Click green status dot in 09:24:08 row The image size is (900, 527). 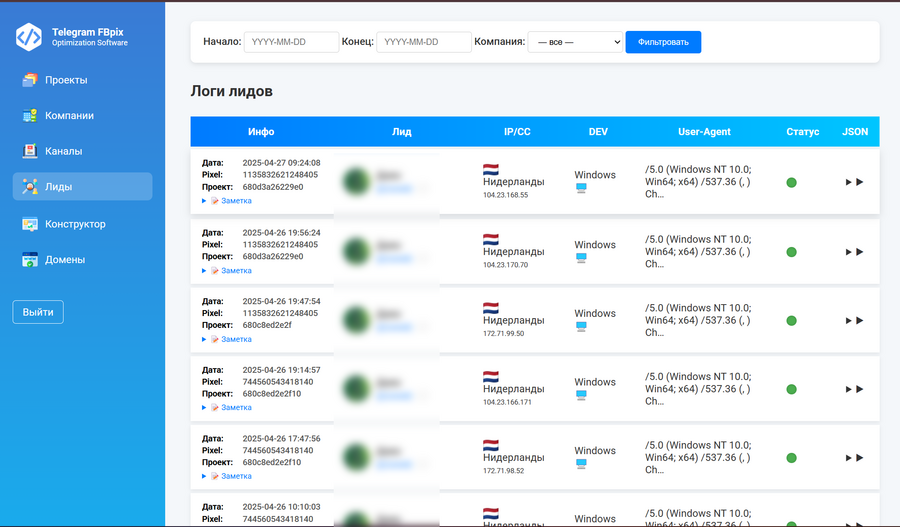tap(791, 183)
